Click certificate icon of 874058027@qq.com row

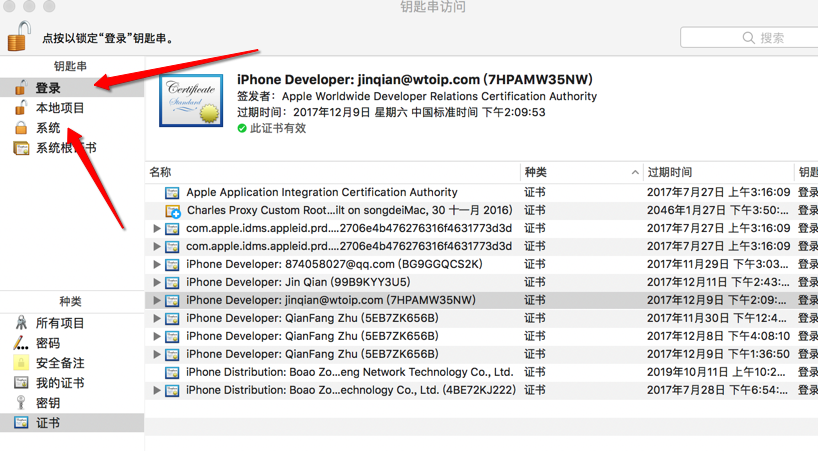[x=172, y=264]
